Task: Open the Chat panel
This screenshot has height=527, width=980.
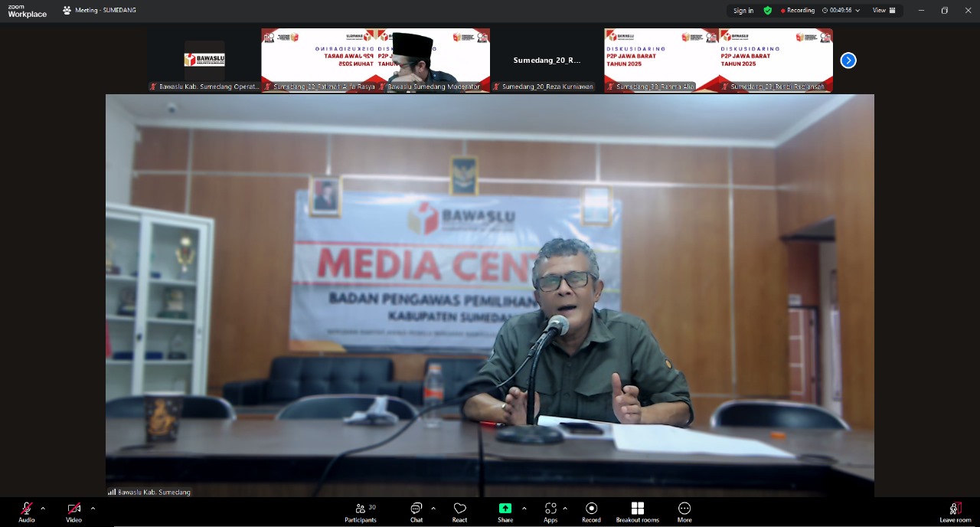Action: pos(416,512)
